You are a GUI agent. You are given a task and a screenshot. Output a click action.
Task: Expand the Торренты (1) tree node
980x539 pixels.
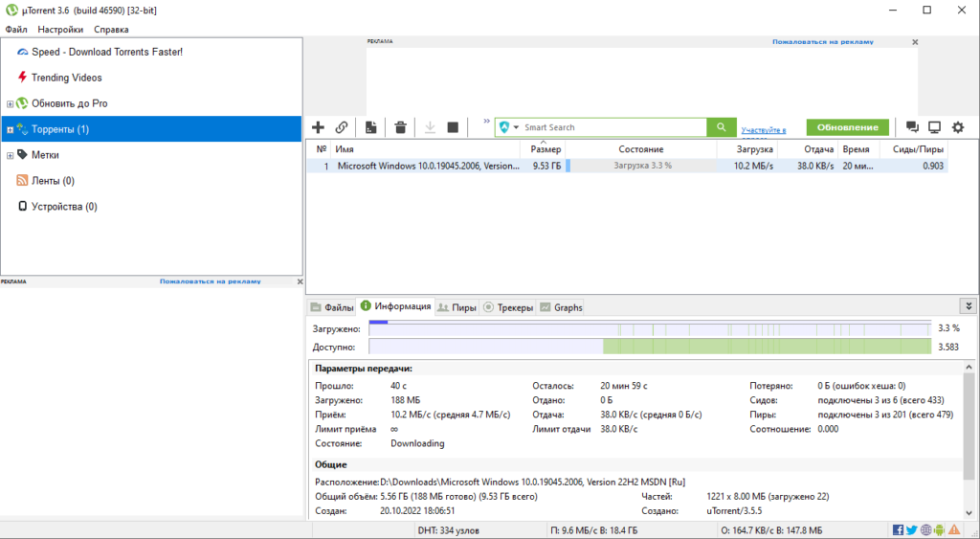[x=10, y=129]
